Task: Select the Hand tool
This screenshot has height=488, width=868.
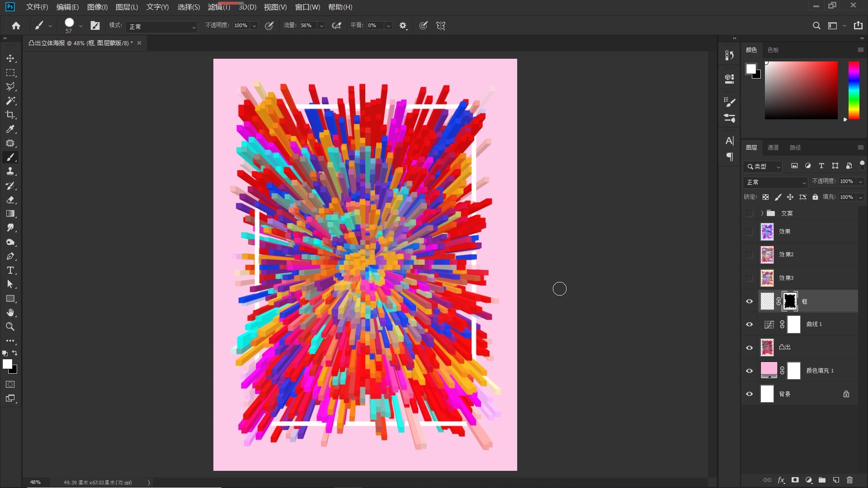Action: click(x=10, y=313)
